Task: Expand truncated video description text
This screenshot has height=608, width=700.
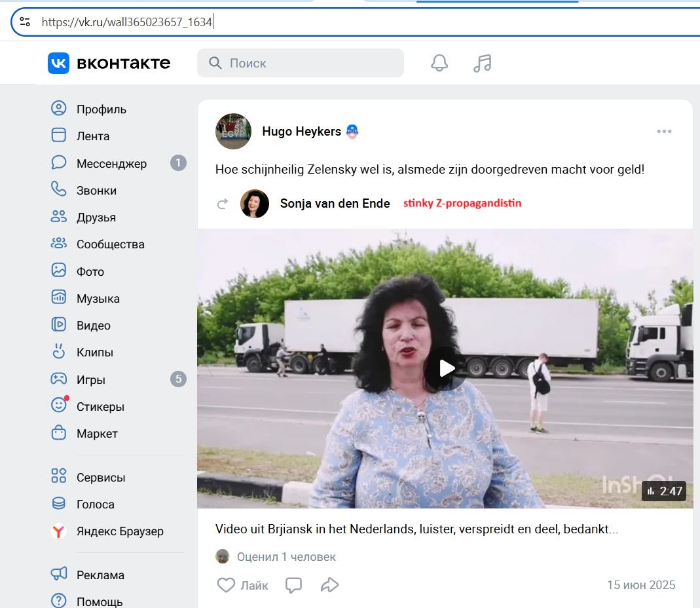Action: (416, 529)
